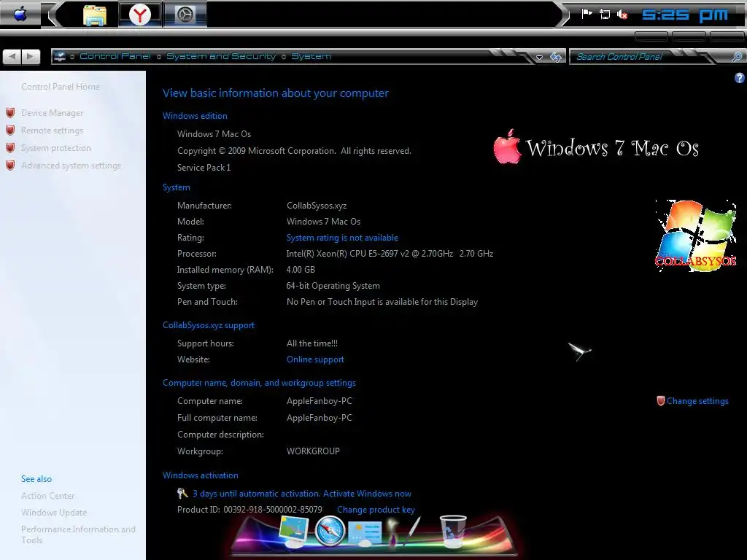The height and width of the screenshot is (560, 747).
Task: Click Change settings link
Action: tap(697, 401)
